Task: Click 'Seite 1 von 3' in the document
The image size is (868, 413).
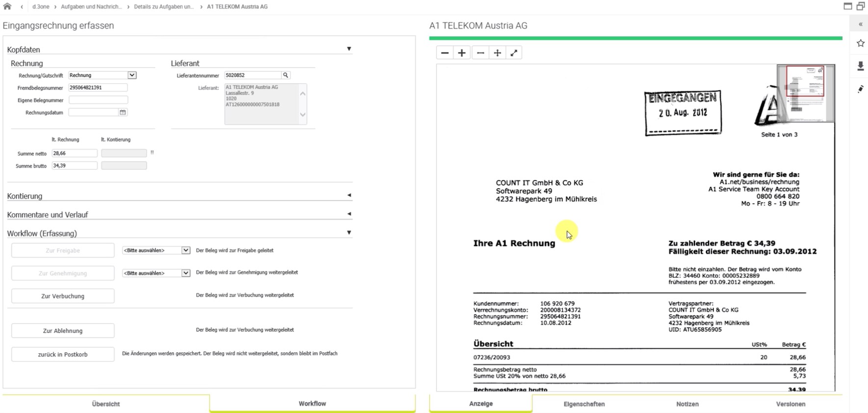Action: pyautogui.click(x=779, y=134)
